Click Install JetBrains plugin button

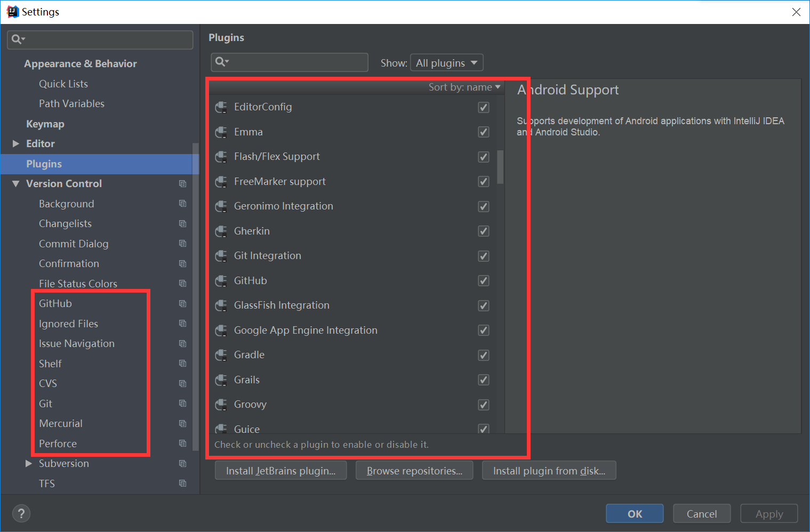point(281,471)
